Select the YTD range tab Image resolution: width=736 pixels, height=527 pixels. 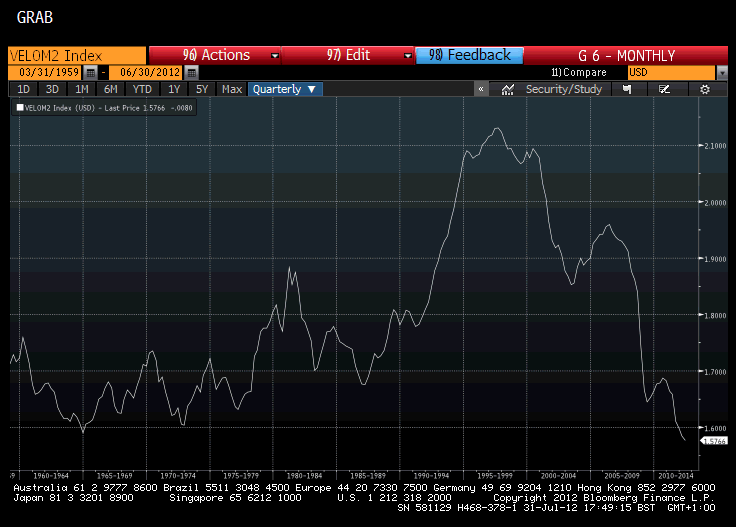click(x=142, y=89)
